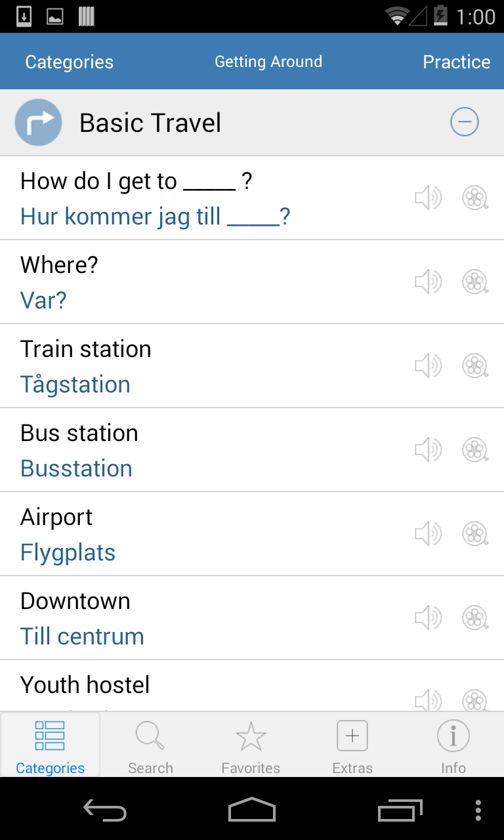Tap reel icon next to Train station
Screen dimensions: 504x840
475,366
